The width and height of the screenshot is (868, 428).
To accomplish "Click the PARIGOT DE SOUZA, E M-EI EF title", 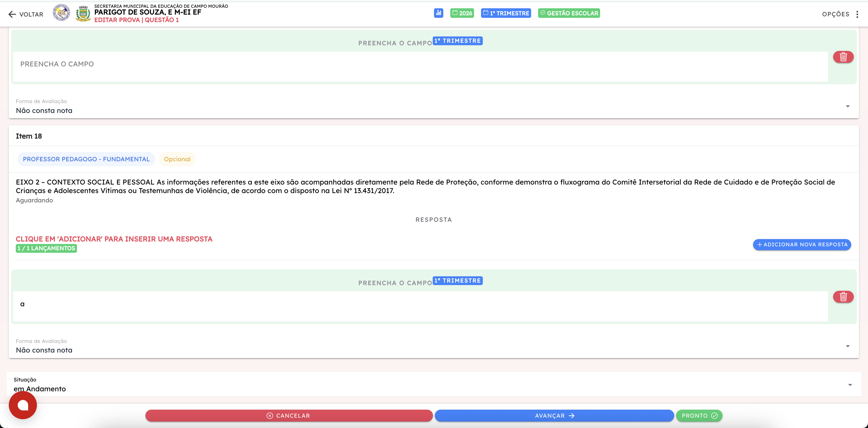I will [148, 12].
